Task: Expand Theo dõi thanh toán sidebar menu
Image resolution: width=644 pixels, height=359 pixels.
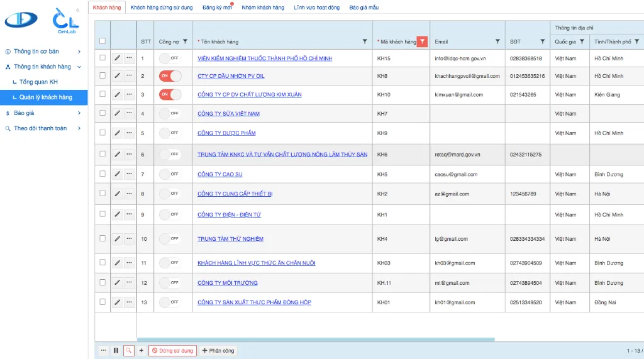Action: pos(43,128)
